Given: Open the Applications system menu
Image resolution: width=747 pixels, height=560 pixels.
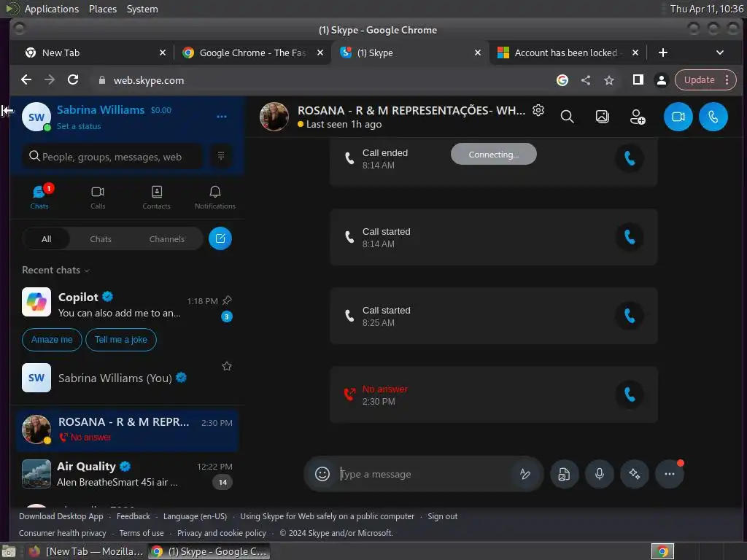Looking at the screenshot, I should tap(52, 9).
